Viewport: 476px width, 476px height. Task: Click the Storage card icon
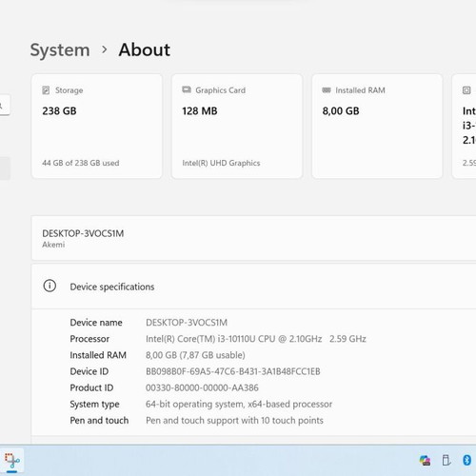pos(46,90)
